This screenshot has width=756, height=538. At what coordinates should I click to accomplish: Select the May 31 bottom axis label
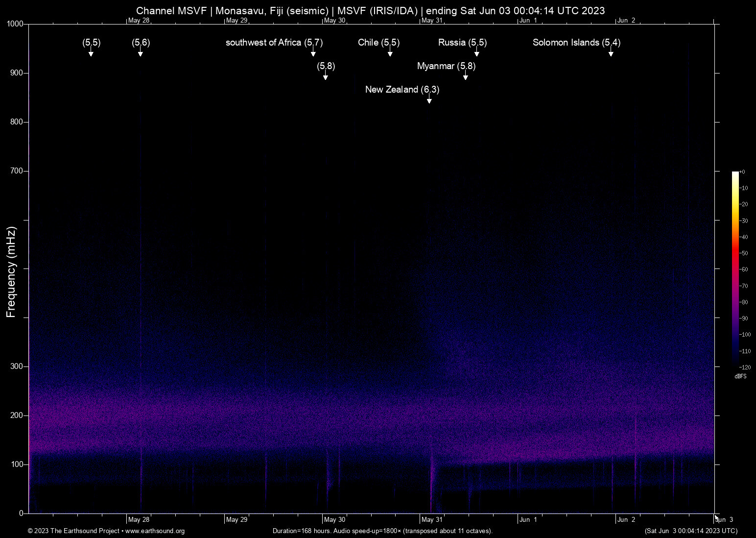tap(432, 519)
